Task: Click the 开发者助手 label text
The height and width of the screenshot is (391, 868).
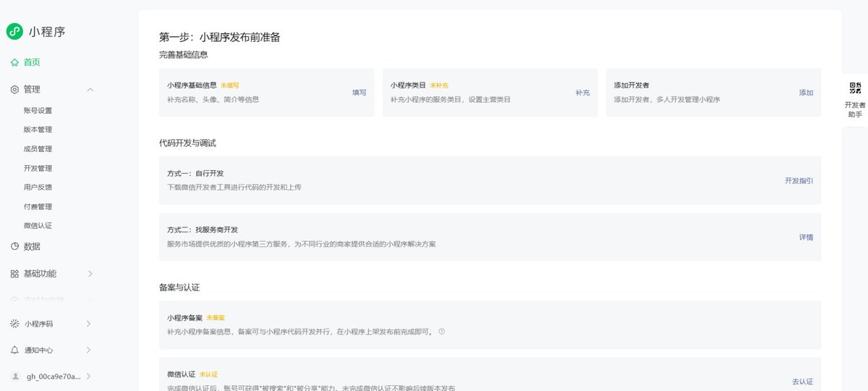Action: [855, 109]
